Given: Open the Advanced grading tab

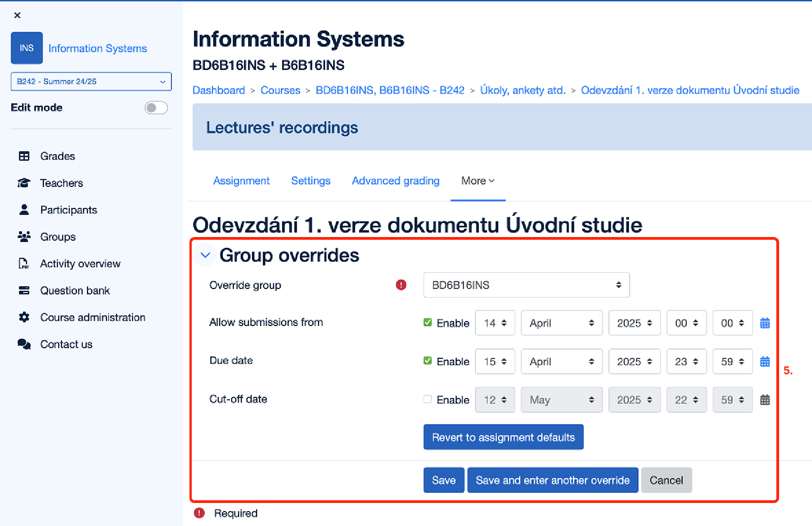Looking at the screenshot, I should (x=395, y=181).
